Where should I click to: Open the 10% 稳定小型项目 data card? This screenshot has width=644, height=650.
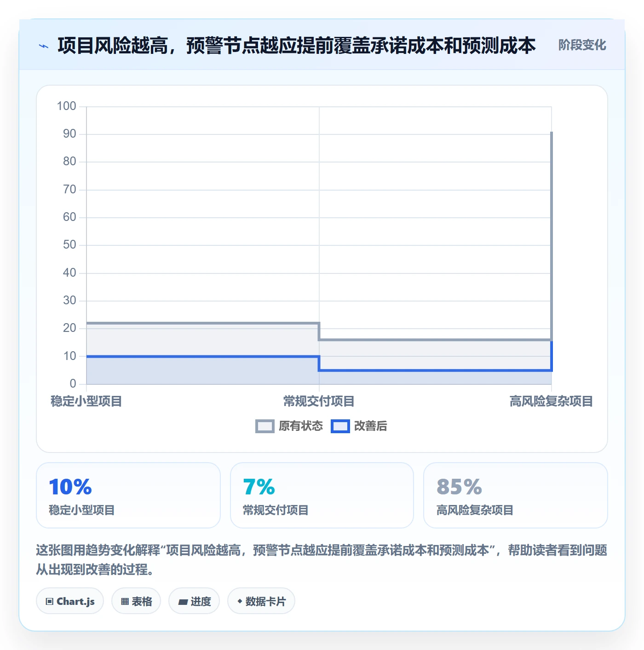coord(128,495)
